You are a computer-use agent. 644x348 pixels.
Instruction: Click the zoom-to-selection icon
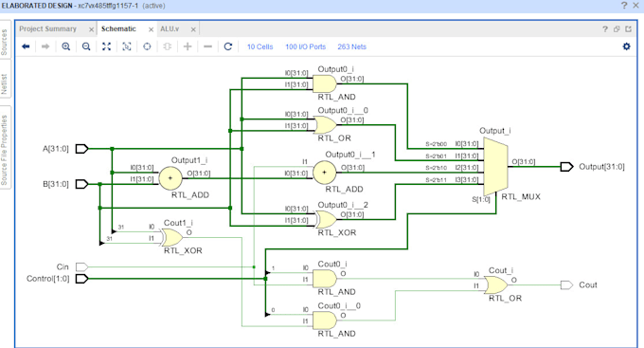[127, 46]
